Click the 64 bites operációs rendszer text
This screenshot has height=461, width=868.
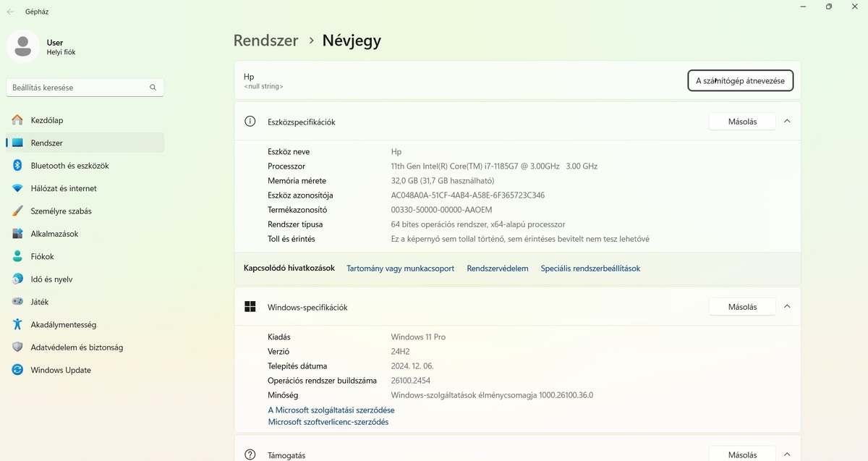(478, 224)
